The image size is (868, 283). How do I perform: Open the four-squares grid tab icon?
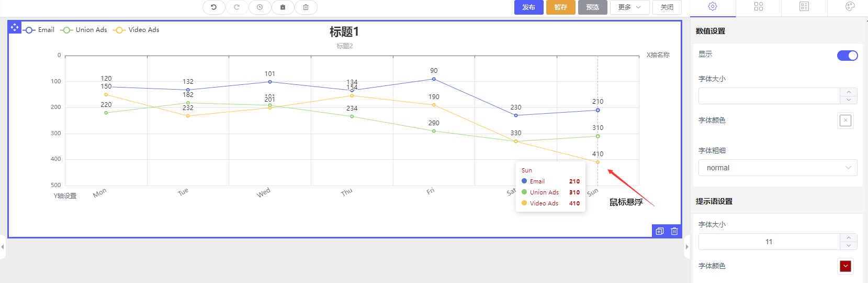coord(759,6)
